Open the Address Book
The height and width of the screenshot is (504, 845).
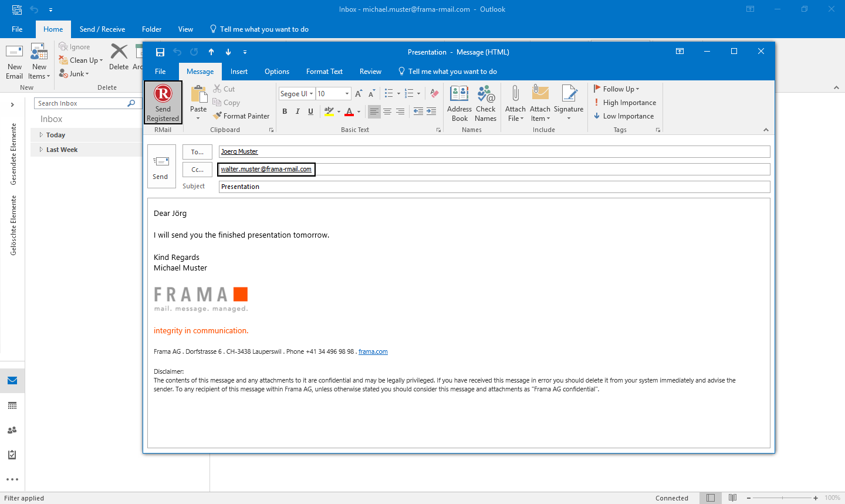(459, 103)
